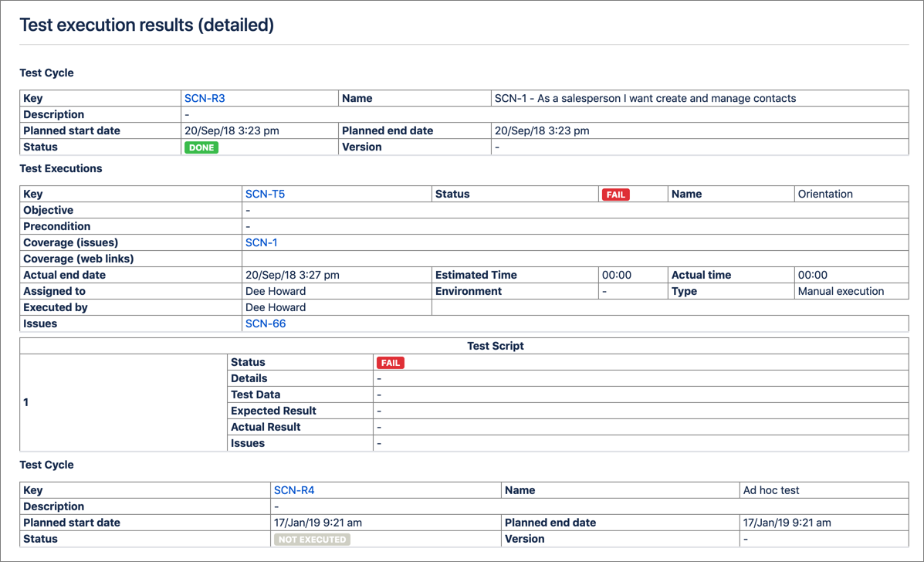This screenshot has width=924, height=562.
Task: Select the Test Executions section heading
Action: pyautogui.click(x=61, y=168)
